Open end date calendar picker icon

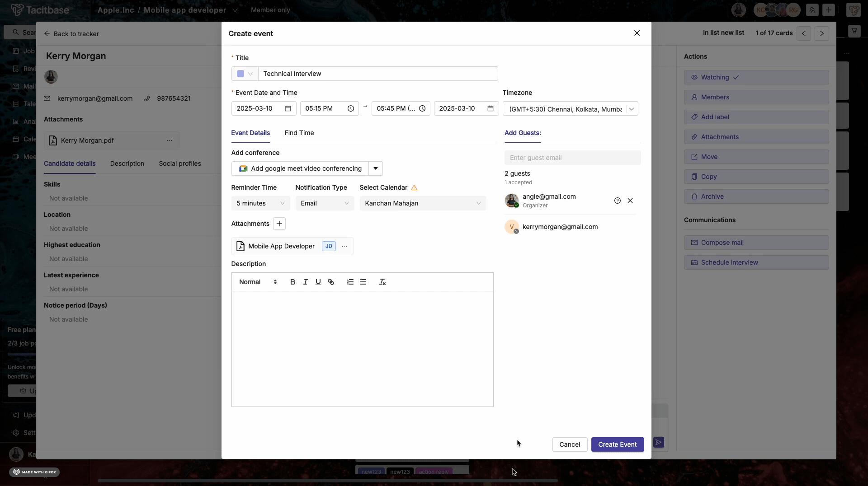click(x=491, y=108)
